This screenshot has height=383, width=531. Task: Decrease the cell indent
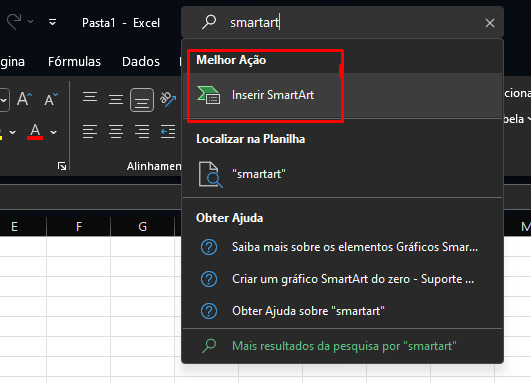pos(168,131)
